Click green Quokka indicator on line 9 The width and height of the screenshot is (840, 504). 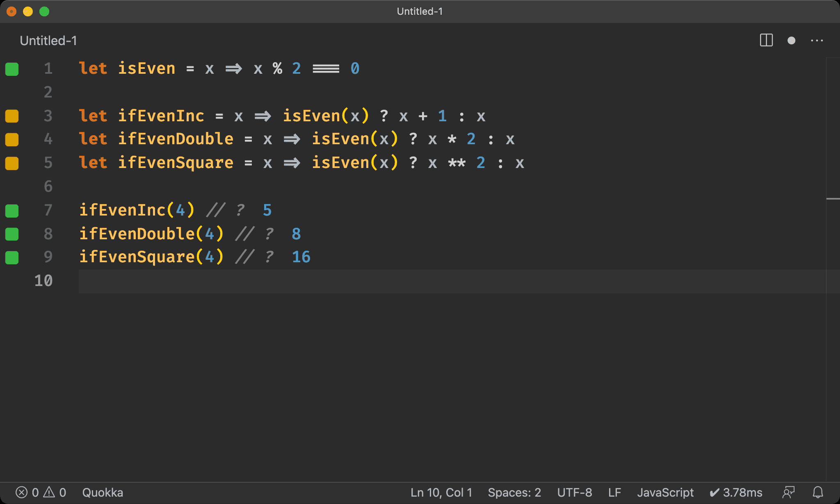click(x=12, y=258)
